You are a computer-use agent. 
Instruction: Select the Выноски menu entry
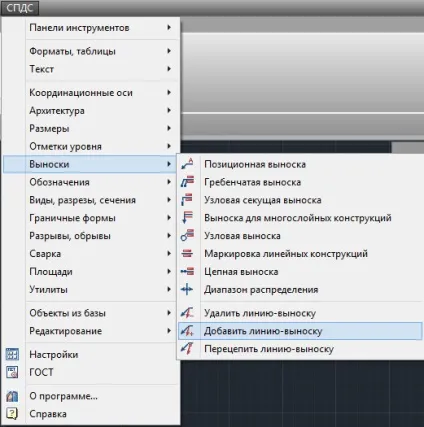click(89, 164)
